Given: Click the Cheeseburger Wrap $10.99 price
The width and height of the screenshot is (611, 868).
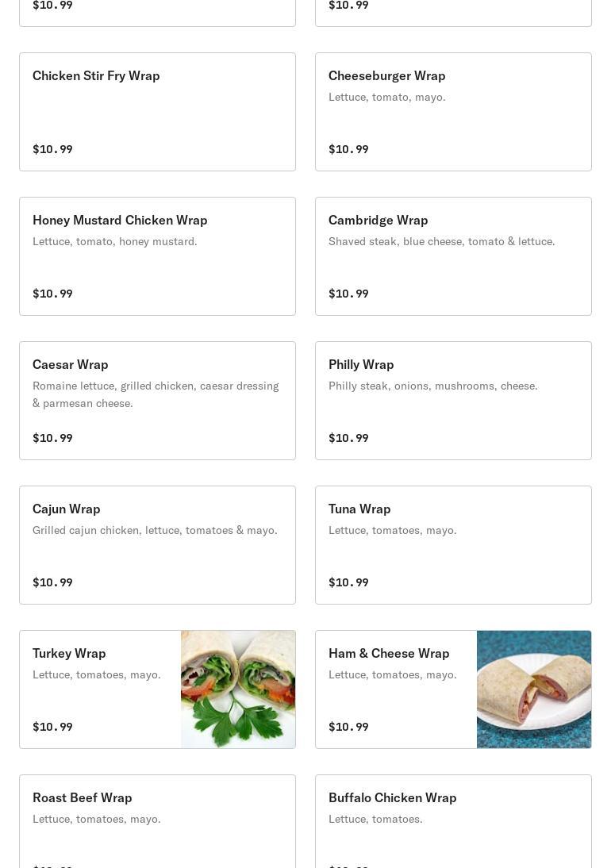Looking at the screenshot, I should coord(348,149).
